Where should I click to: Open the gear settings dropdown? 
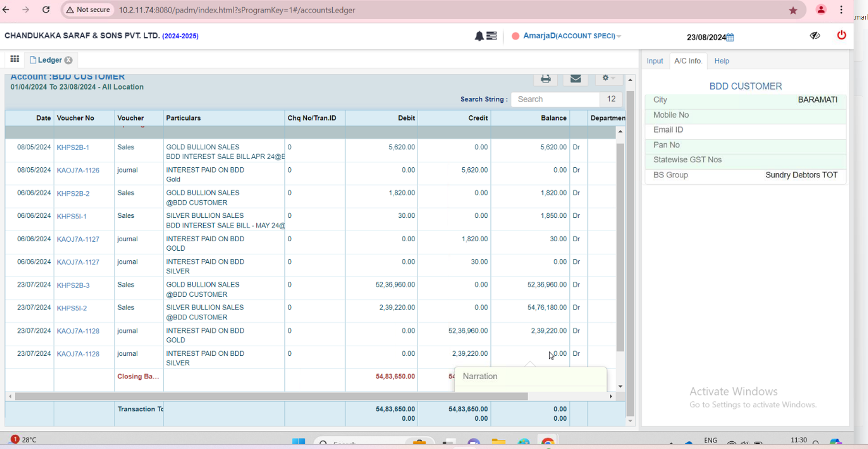point(608,78)
